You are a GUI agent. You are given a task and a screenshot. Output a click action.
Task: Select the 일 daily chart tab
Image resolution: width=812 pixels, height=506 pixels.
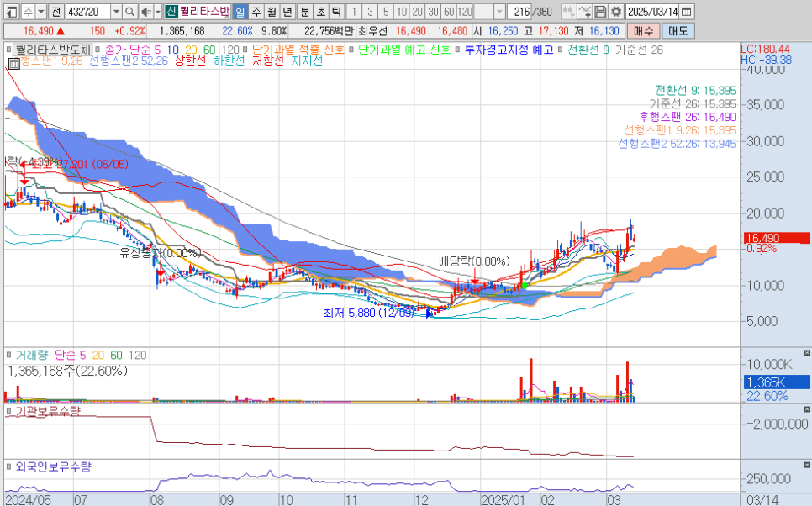coord(240,12)
